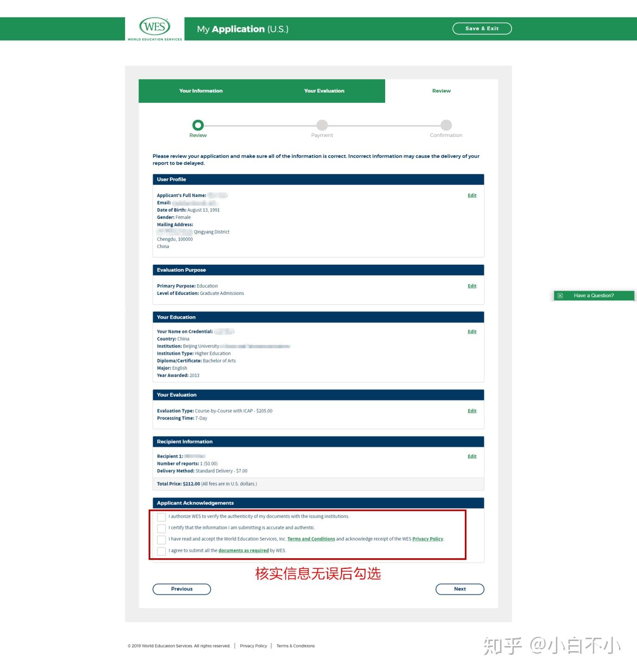Enable the Terms and Conditions acceptance checkbox

(161, 539)
